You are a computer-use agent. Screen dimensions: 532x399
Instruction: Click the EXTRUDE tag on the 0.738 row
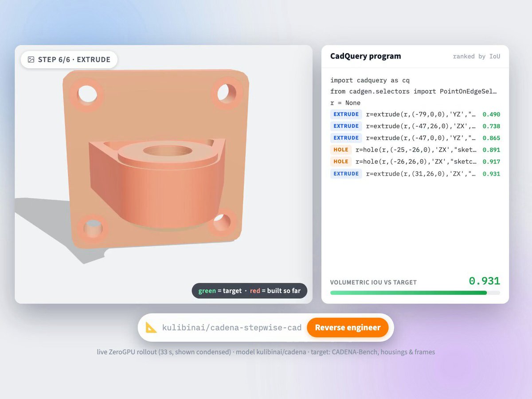point(346,126)
